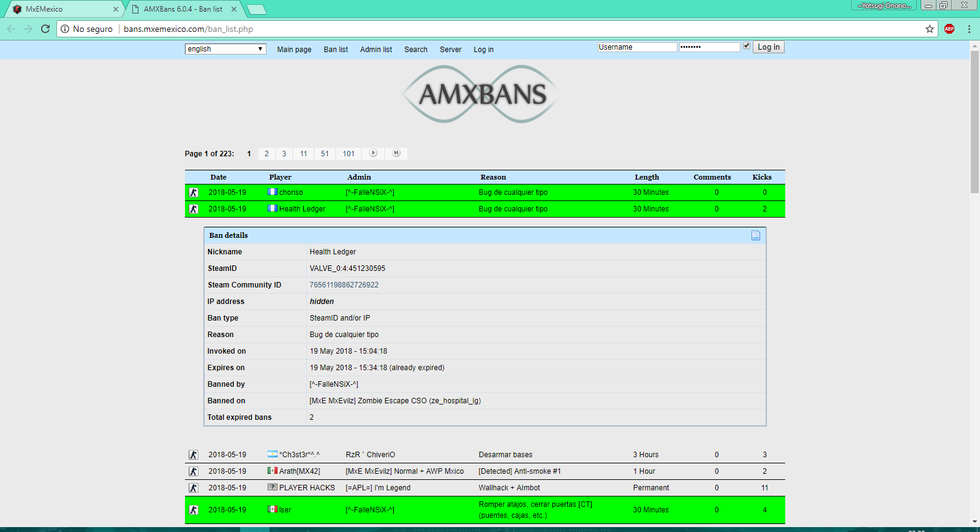The height and width of the screenshot is (532, 980).
Task: Open Ban list menu item
Action: point(336,50)
